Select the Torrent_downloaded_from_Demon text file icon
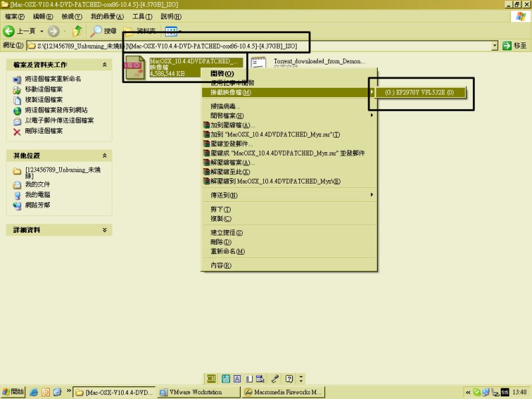Viewport: 532px width, 399px height. click(x=259, y=63)
